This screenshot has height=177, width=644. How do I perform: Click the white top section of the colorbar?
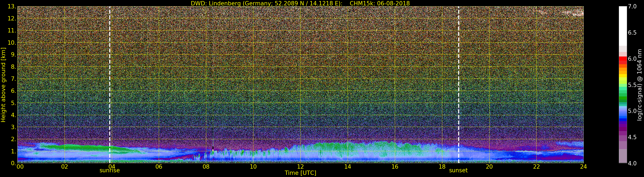[623, 26]
